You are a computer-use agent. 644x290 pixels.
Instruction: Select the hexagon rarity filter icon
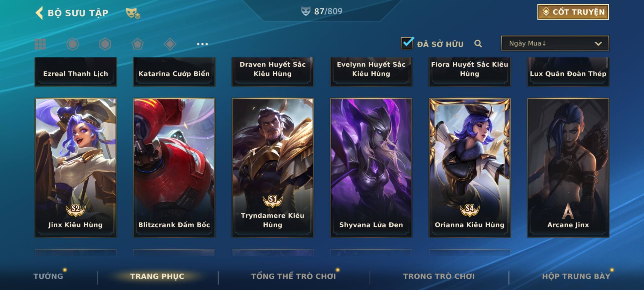(105, 44)
